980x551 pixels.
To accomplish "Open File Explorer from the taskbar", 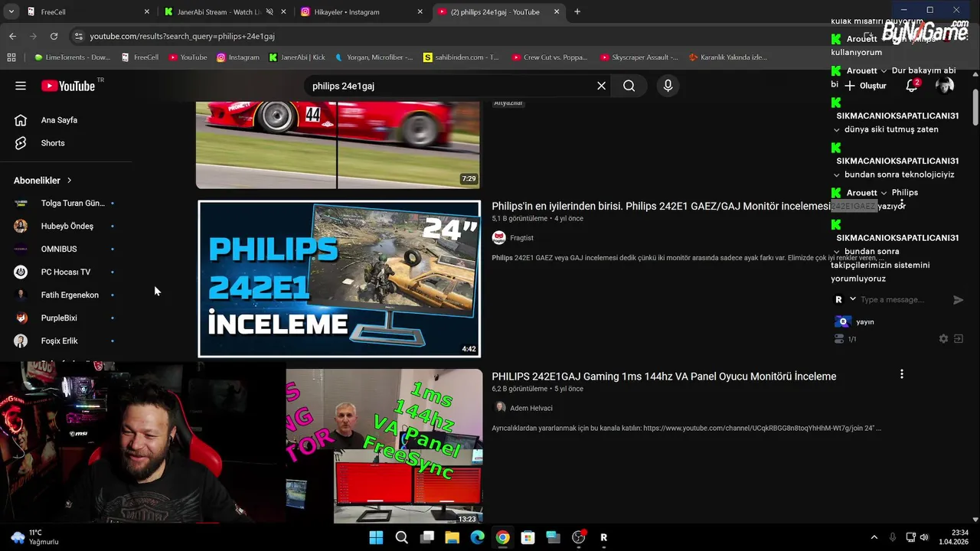I will (x=452, y=537).
